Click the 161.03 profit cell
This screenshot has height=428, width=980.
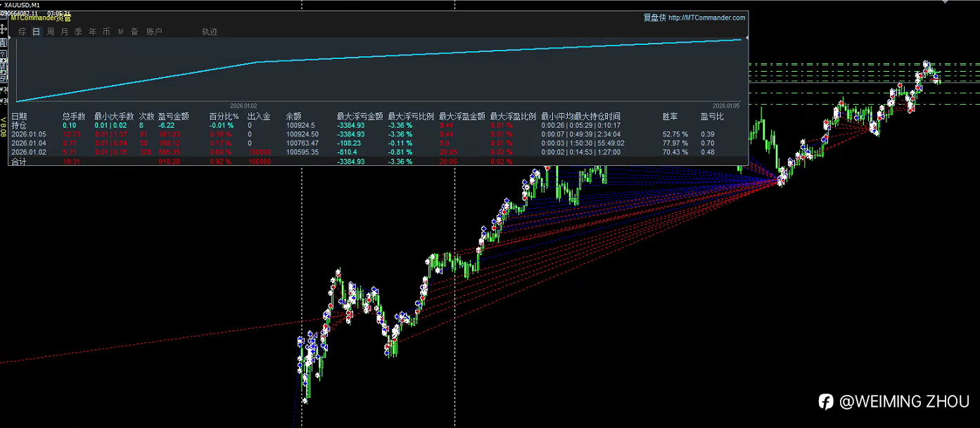[x=170, y=134]
